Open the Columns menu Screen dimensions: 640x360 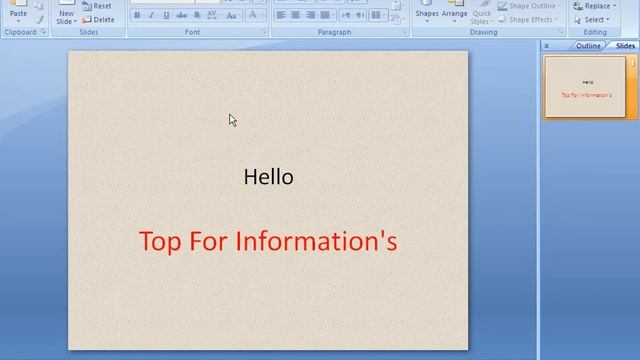point(378,16)
